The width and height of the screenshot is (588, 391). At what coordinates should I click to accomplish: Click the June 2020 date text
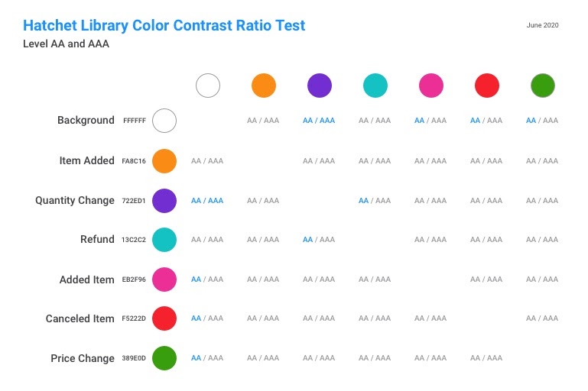tap(542, 25)
